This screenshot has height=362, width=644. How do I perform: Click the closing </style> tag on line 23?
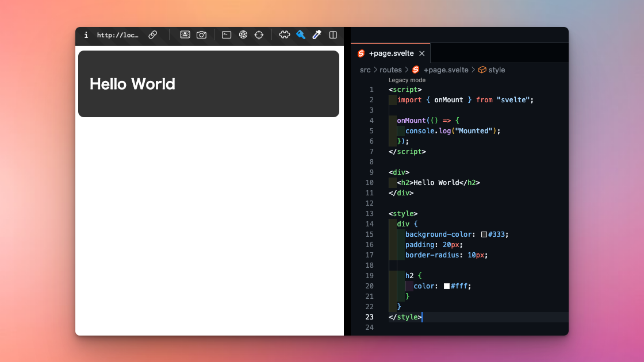pyautogui.click(x=405, y=317)
